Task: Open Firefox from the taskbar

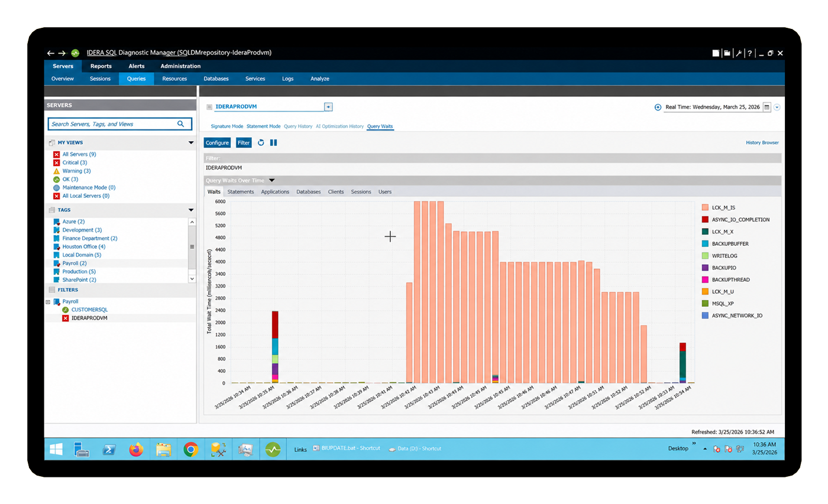Action: pyautogui.click(x=137, y=450)
